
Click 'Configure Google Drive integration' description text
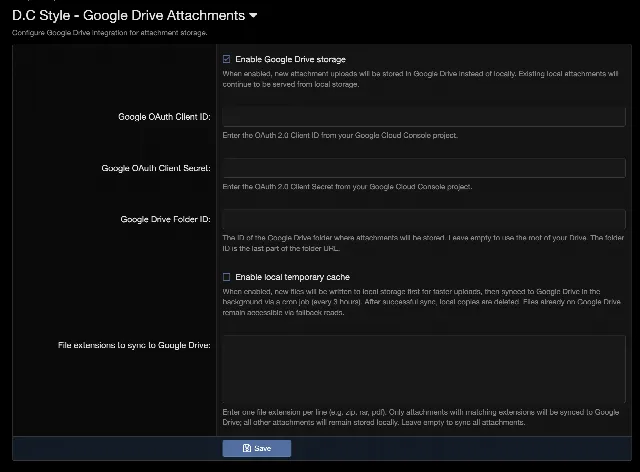point(109,33)
